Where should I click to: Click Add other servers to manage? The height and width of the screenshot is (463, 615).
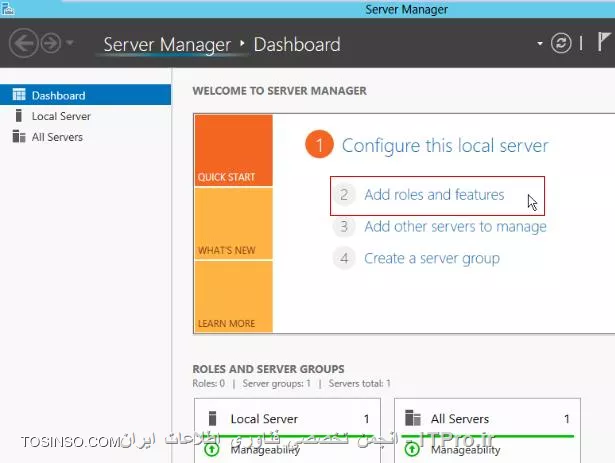[455, 226]
